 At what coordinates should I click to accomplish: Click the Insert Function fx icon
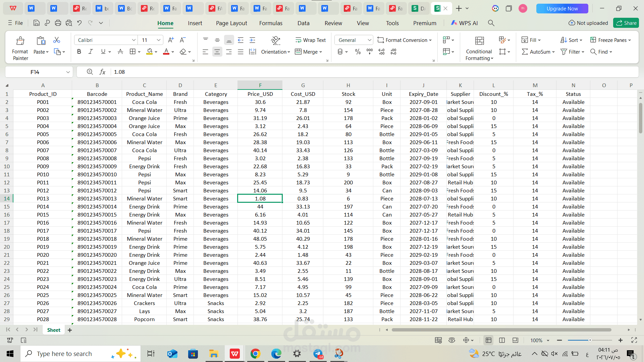pyautogui.click(x=102, y=72)
